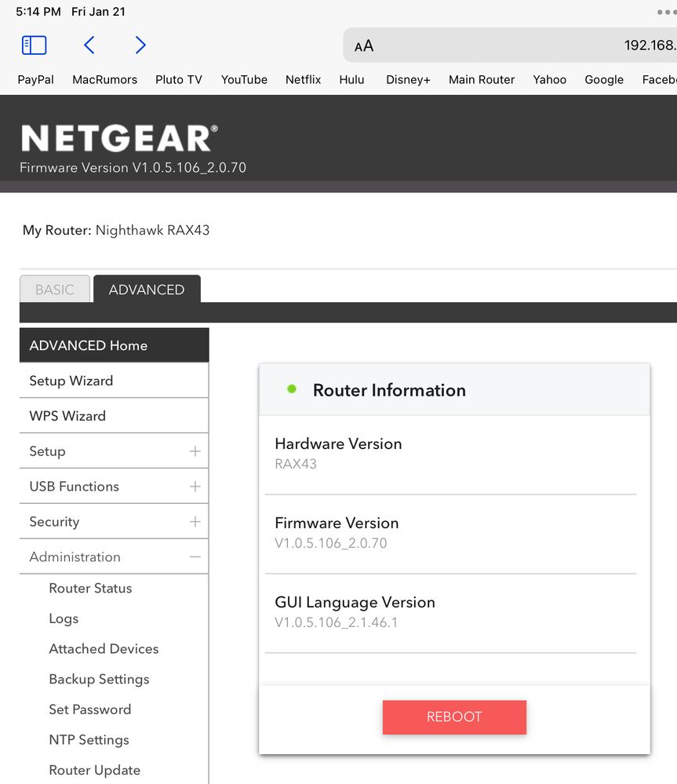This screenshot has width=677, height=784.
Task: Open NTP Settings under Administration
Action: 89,739
